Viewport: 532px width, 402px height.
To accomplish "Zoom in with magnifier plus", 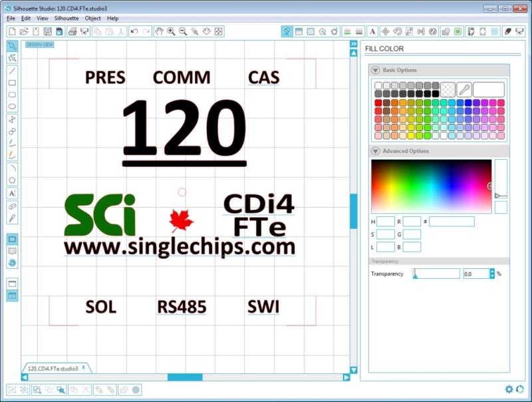I will click(171, 31).
